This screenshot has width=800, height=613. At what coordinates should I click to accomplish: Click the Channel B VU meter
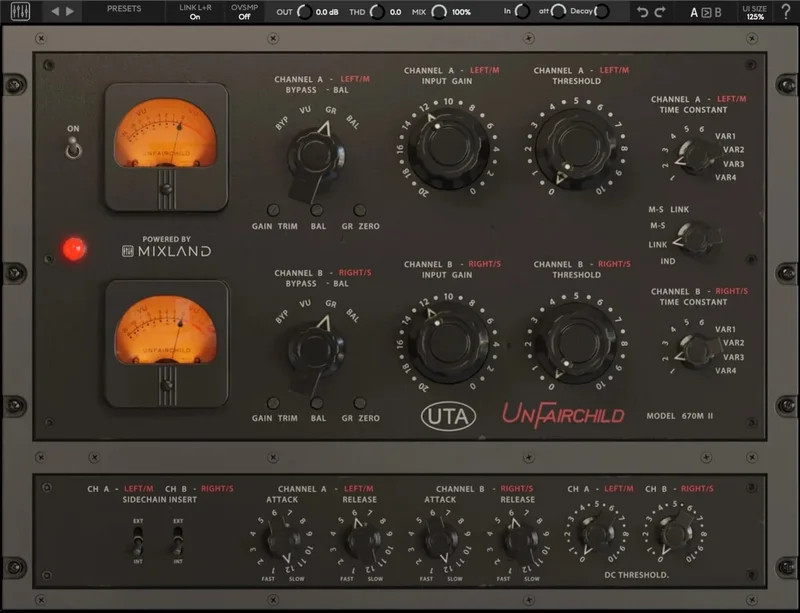166,343
